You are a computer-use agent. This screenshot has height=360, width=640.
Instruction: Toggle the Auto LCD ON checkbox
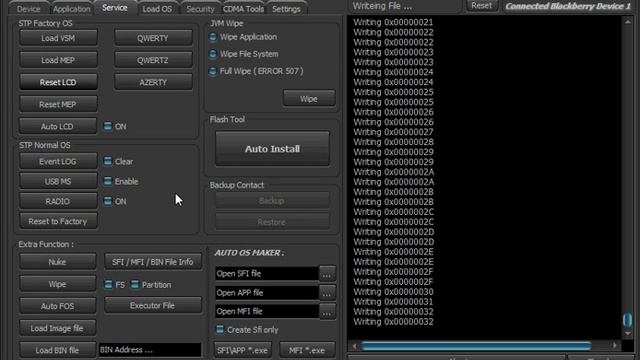click(108, 126)
